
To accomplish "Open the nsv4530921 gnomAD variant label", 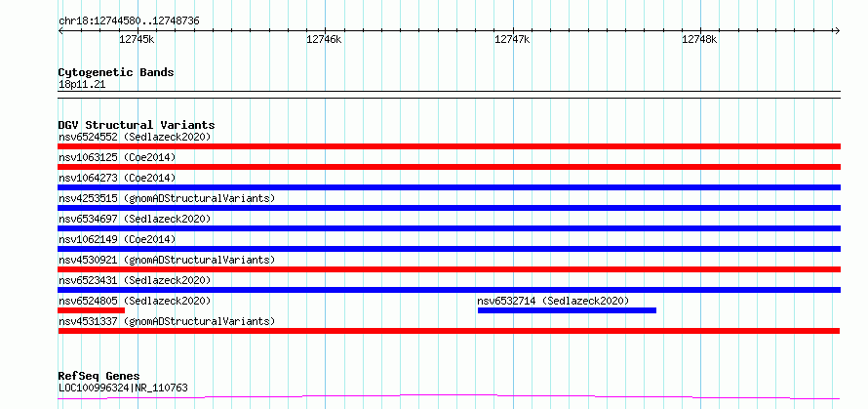I will click(x=167, y=260).
